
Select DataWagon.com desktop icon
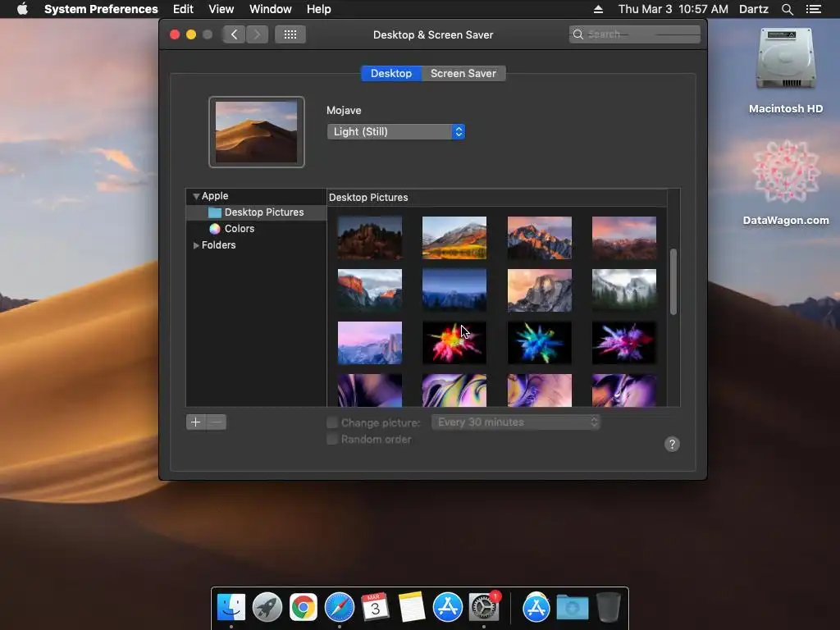coord(786,171)
